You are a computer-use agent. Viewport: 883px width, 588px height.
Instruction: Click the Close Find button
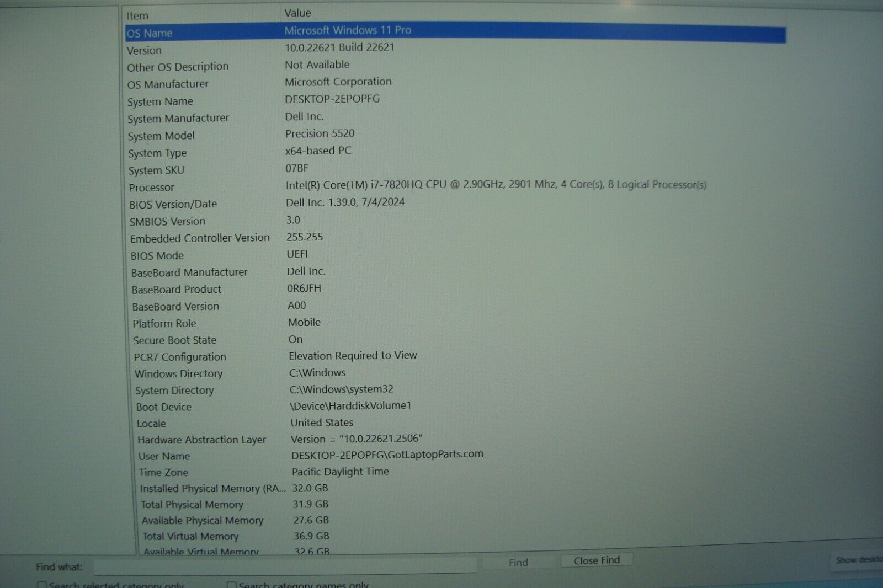(597, 560)
